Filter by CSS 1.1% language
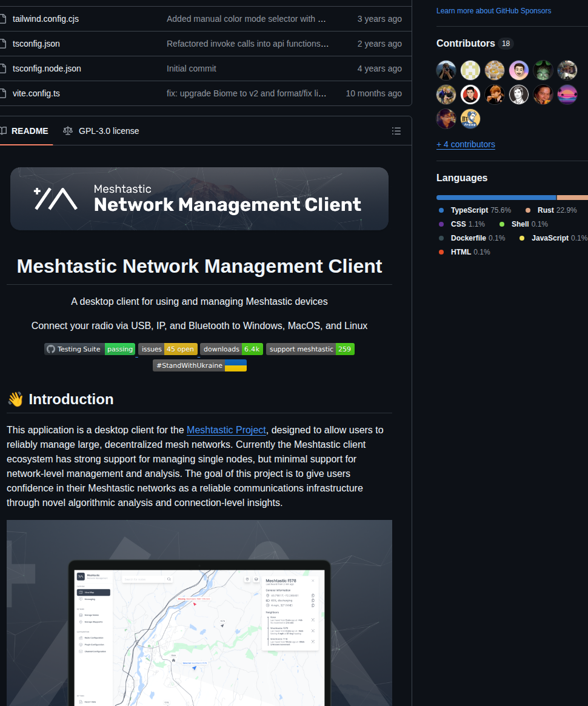 461,224
